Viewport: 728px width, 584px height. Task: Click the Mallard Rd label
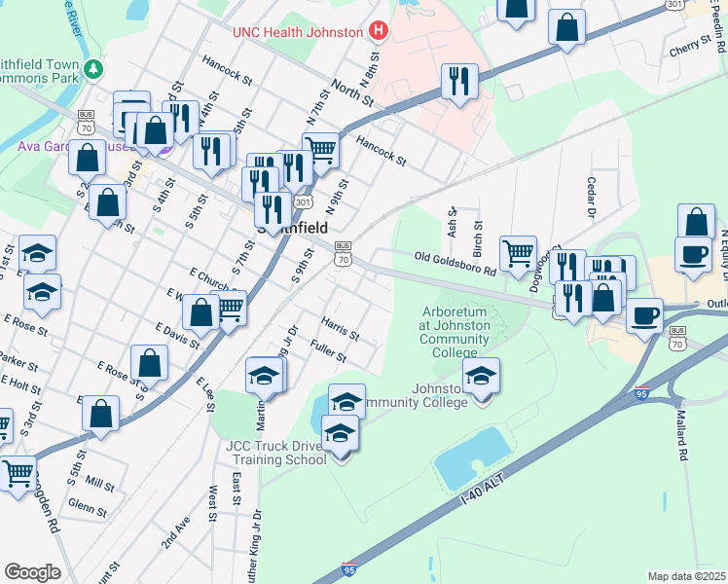pos(681,435)
